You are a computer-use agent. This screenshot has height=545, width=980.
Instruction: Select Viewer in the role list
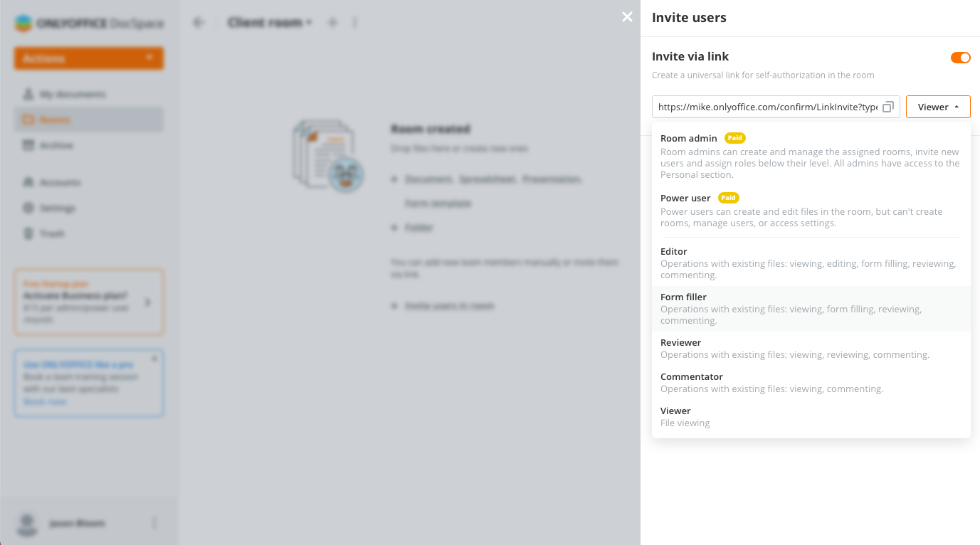(811, 417)
